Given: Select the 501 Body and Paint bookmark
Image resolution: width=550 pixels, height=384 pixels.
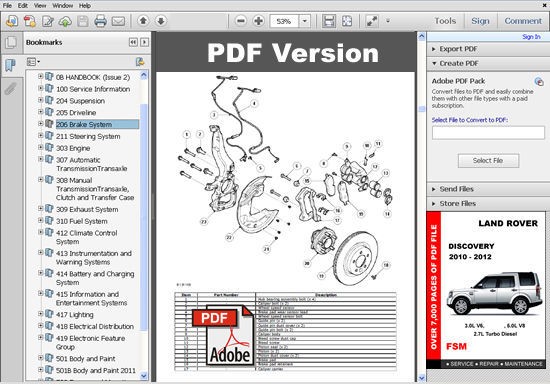Looking at the screenshot, I should click(x=86, y=359).
